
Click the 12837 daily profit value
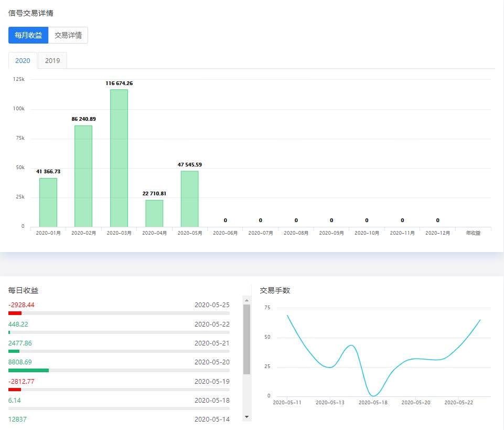[17, 419]
